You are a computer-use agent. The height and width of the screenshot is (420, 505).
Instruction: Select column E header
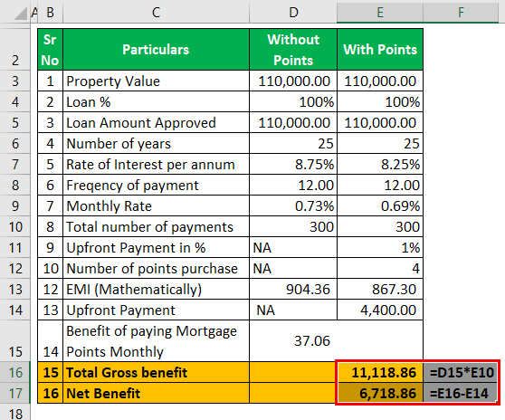[x=380, y=13]
